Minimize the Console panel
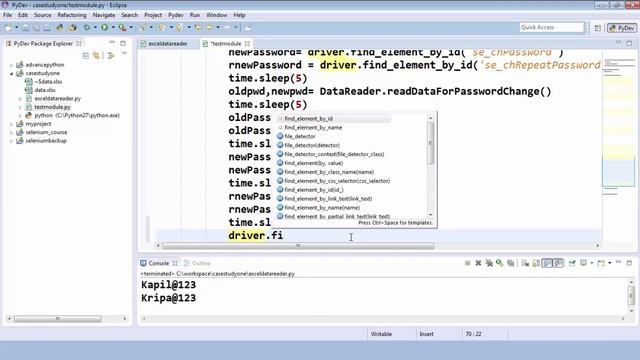This screenshot has height=360, width=640. (x=618, y=262)
